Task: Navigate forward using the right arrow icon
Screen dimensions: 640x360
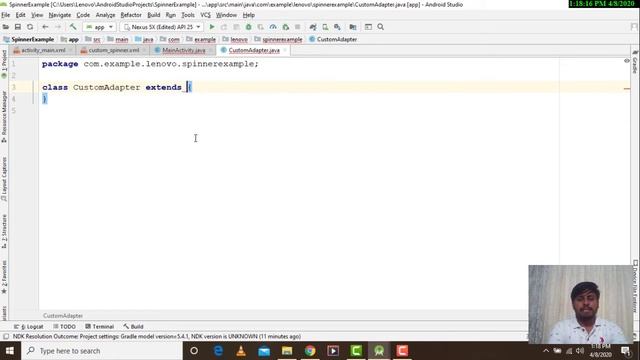Action: [58, 27]
